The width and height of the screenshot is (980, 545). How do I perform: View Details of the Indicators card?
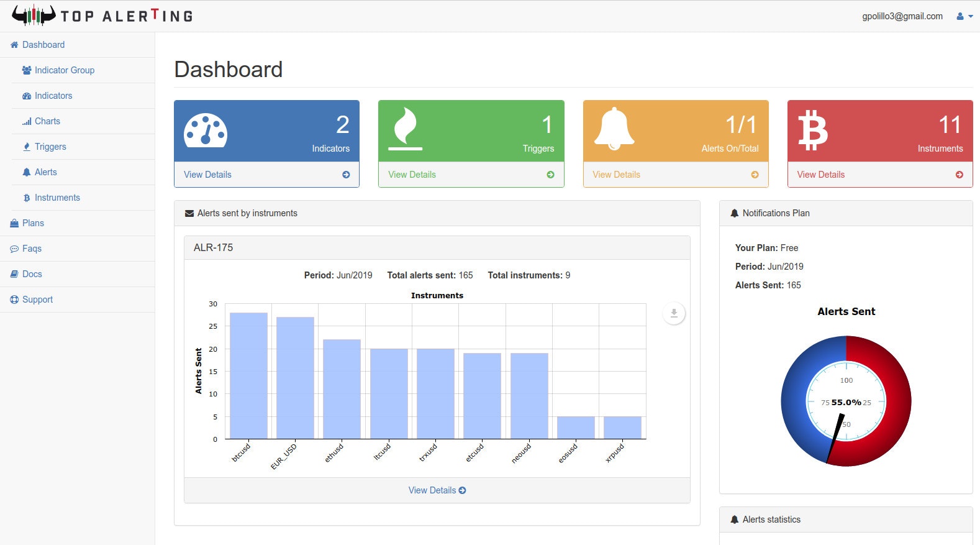pyautogui.click(x=207, y=175)
